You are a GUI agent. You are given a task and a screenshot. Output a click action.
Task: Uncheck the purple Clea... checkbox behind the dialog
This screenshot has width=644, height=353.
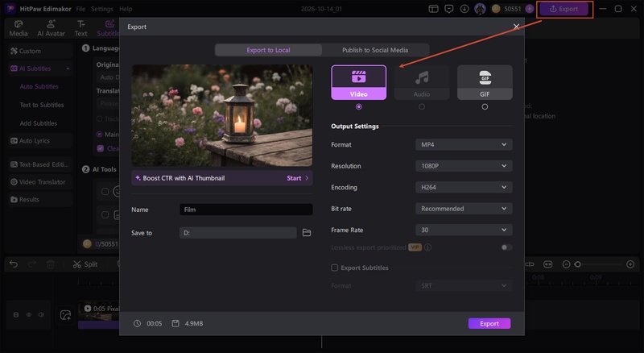(100, 148)
